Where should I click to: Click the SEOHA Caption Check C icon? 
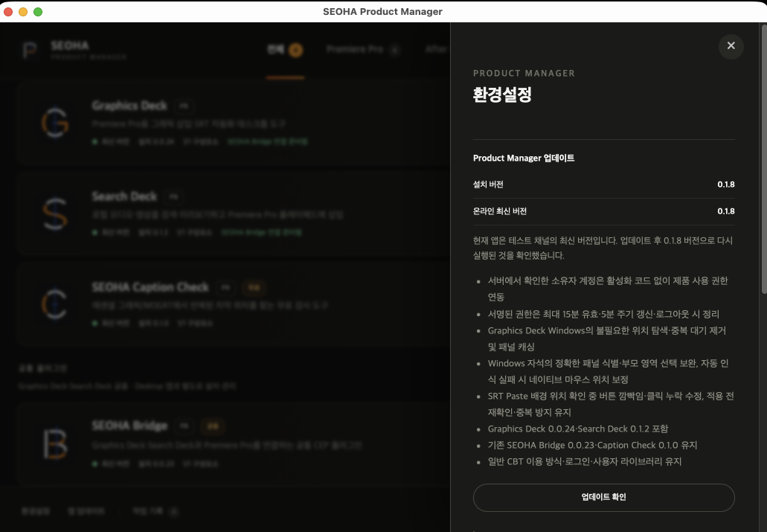tap(54, 304)
